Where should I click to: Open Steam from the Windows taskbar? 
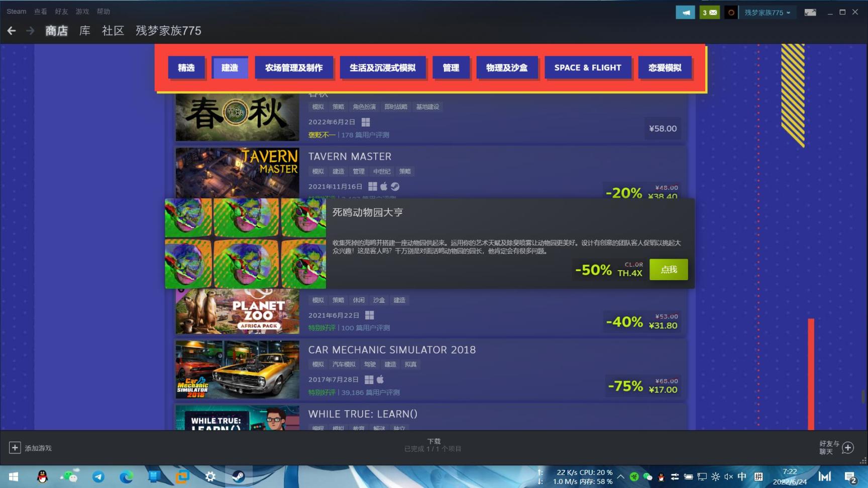pyautogui.click(x=238, y=476)
